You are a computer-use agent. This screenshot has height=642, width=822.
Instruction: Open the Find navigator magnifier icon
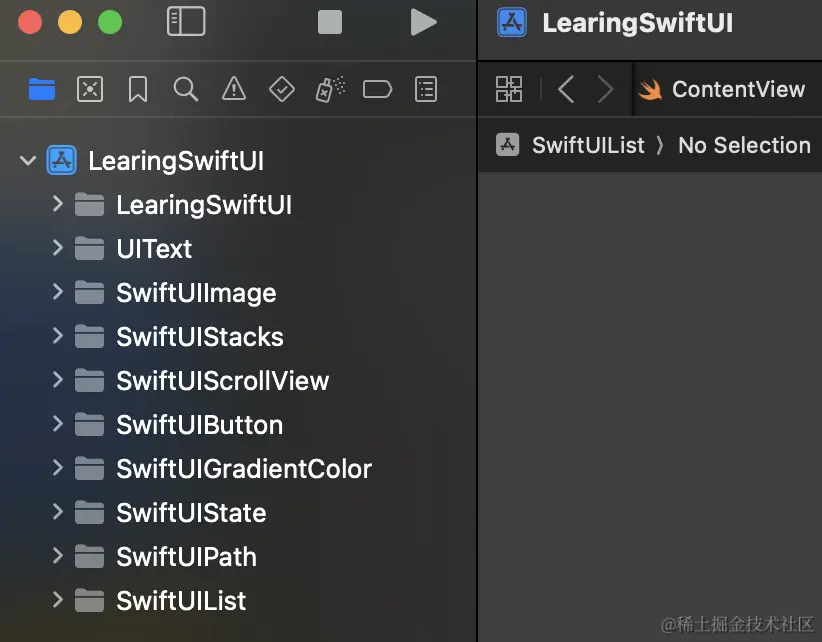186,89
